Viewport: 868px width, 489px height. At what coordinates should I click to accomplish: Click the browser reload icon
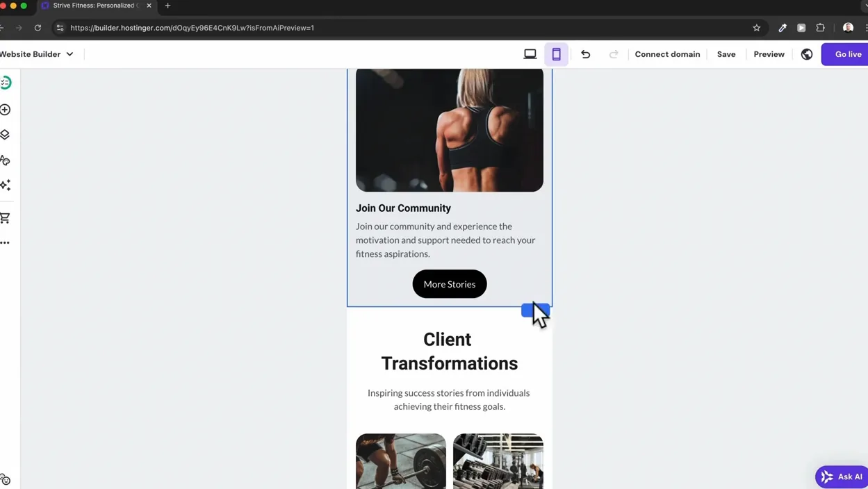[38, 28]
